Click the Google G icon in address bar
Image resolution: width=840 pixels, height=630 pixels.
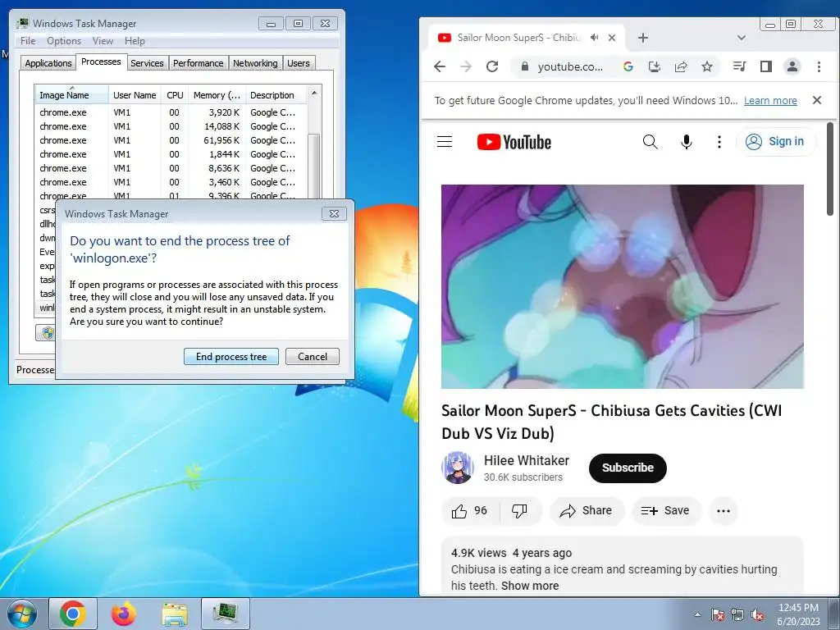point(628,66)
